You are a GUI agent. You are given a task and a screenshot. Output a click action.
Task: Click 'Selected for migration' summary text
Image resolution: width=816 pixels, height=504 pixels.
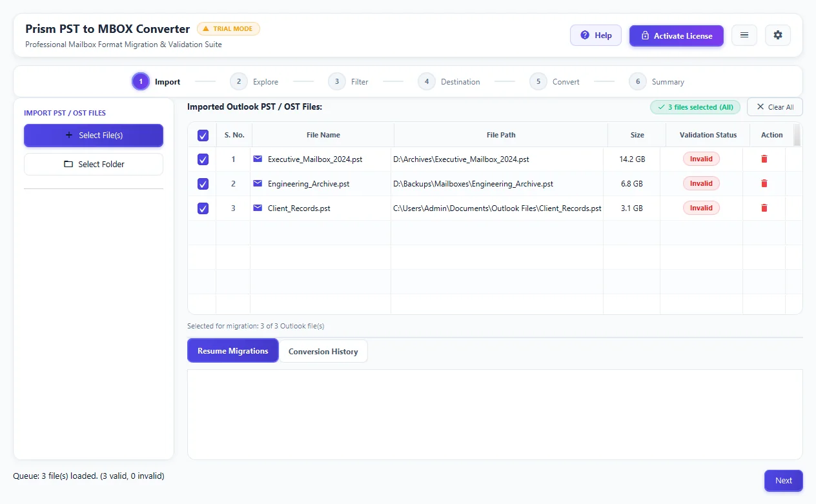click(256, 326)
